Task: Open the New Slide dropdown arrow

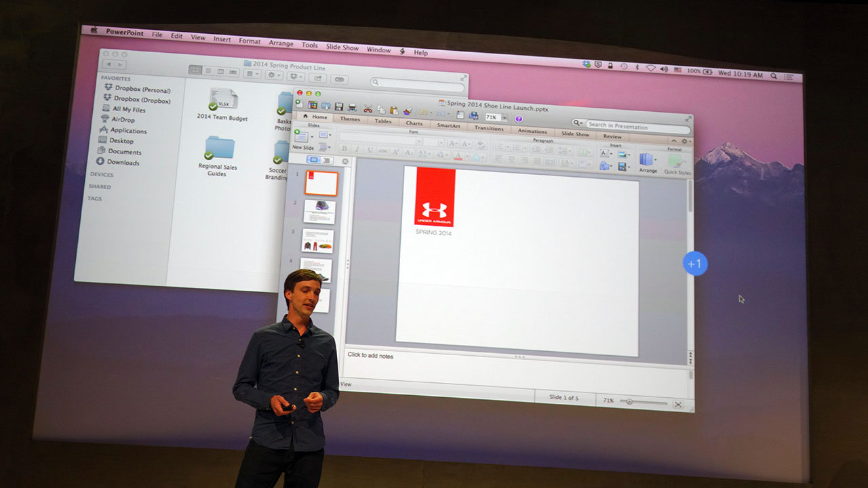Action: coord(312,137)
